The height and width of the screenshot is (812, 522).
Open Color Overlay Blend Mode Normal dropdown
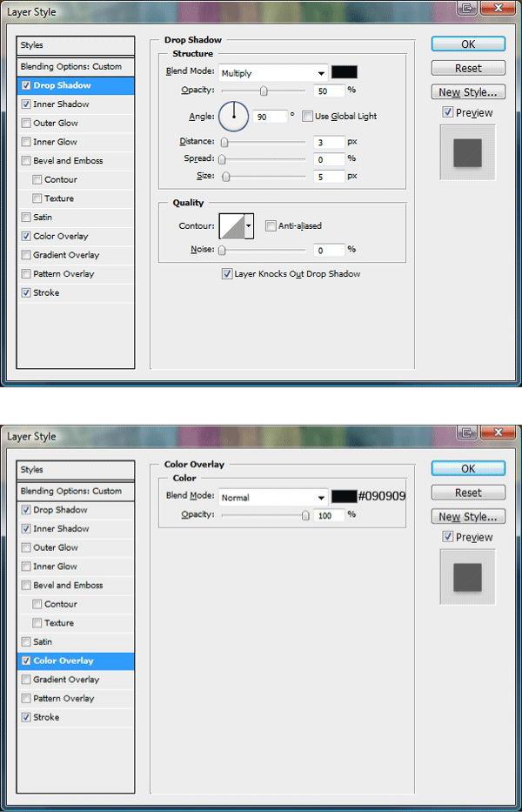tap(273, 498)
